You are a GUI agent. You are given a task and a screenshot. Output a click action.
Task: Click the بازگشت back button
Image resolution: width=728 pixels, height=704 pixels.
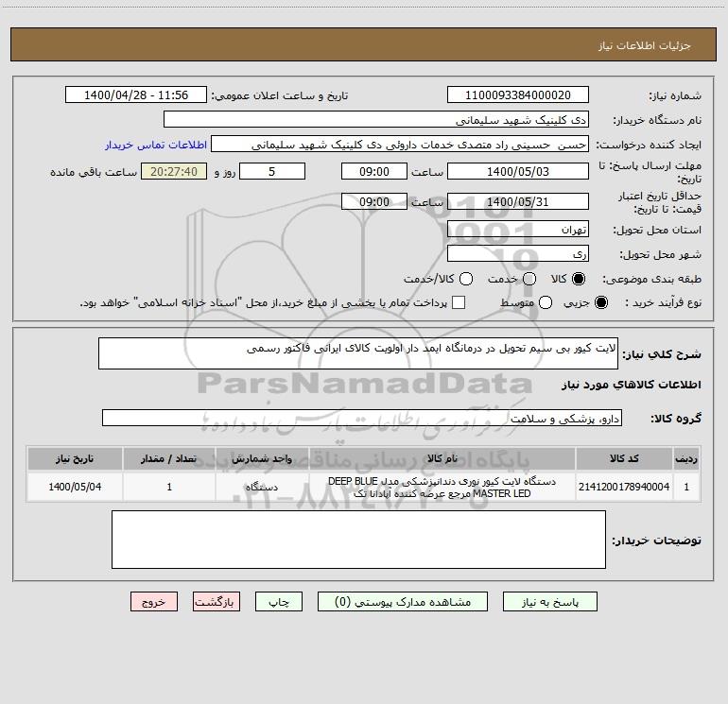pyautogui.click(x=217, y=601)
